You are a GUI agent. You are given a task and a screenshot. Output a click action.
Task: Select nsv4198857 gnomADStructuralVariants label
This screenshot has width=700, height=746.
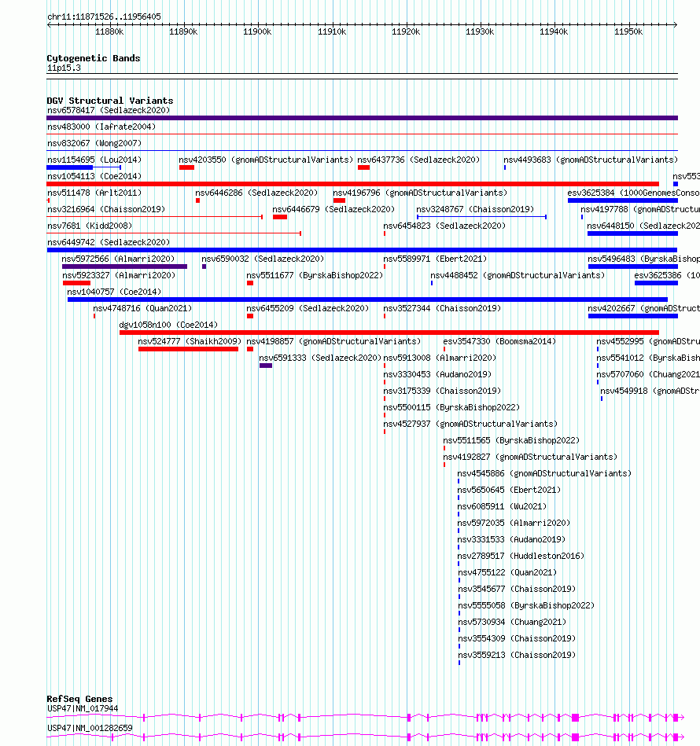click(333, 342)
